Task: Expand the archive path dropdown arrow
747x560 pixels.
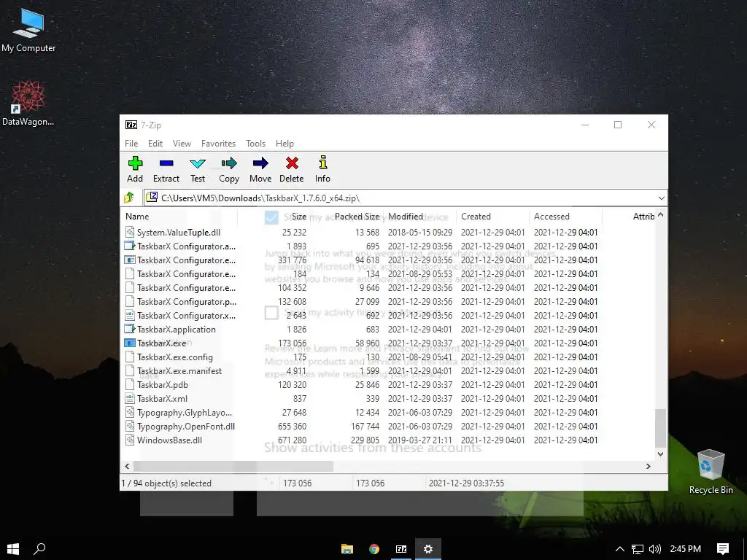Action: tap(661, 198)
